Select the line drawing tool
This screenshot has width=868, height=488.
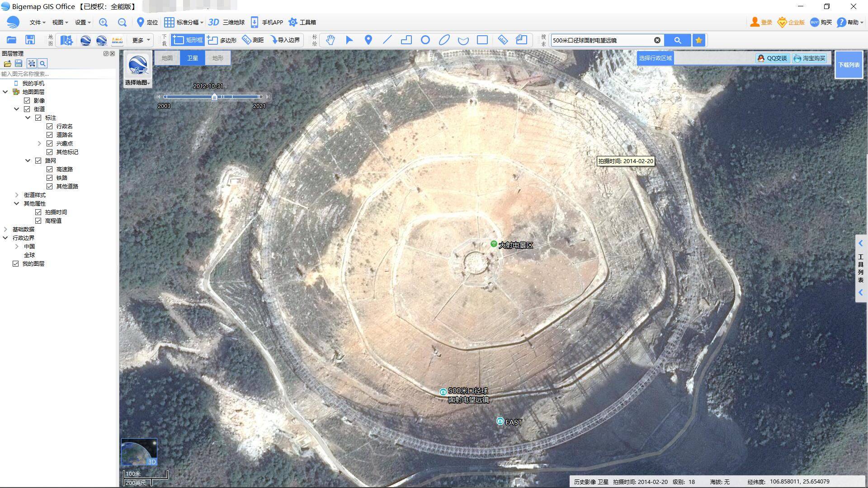coord(387,40)
